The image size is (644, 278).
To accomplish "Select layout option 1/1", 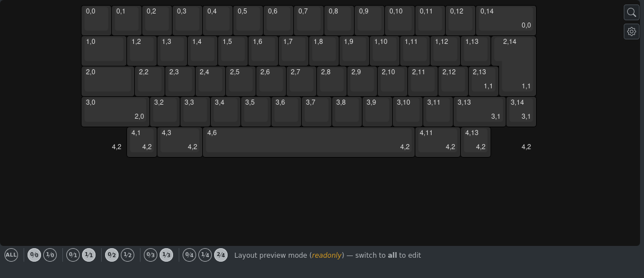I will (89, 255).
